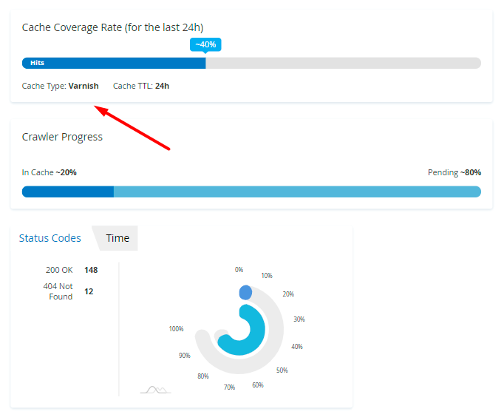
Task: Click the small line-graph icon below the chart
Action: (x=155, y=389)
